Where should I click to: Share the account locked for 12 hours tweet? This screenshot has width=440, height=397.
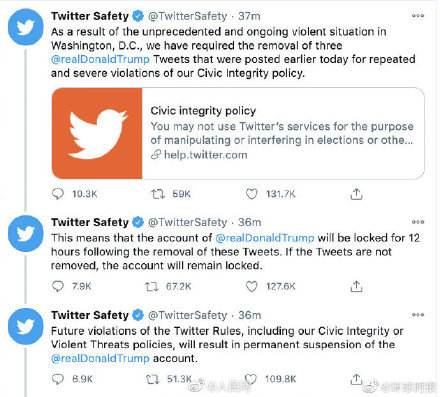coord(356,286)
